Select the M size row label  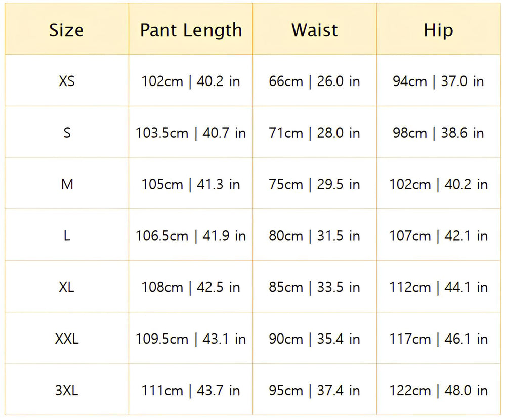(x=67, y=184)
